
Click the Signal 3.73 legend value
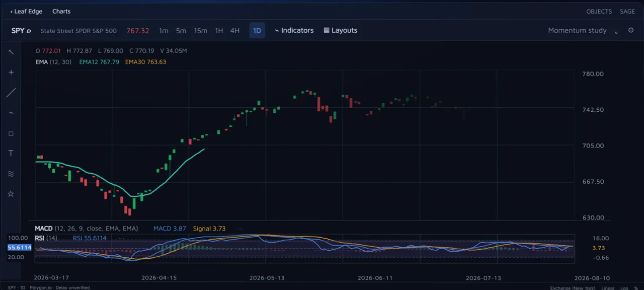[x=209, y=229]
